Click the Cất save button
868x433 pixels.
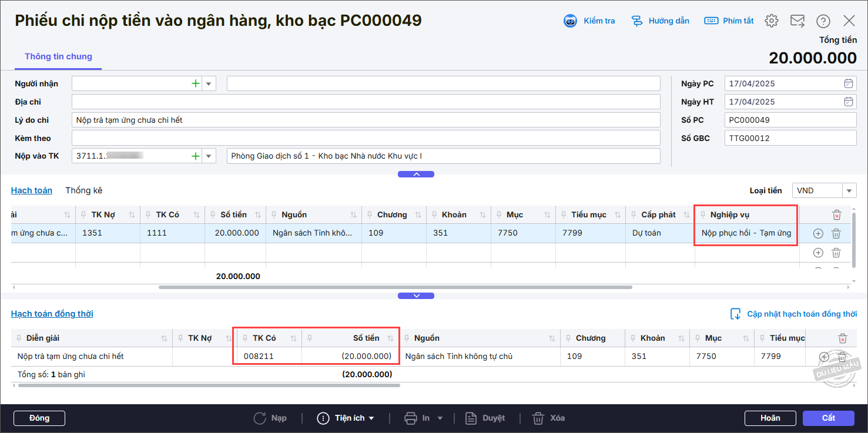pos(828,418)
